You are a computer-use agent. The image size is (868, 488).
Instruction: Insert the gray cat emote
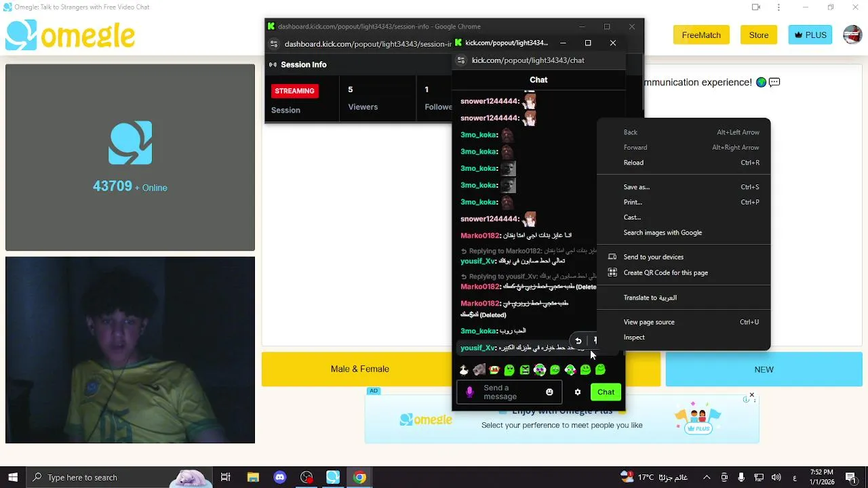479,369
